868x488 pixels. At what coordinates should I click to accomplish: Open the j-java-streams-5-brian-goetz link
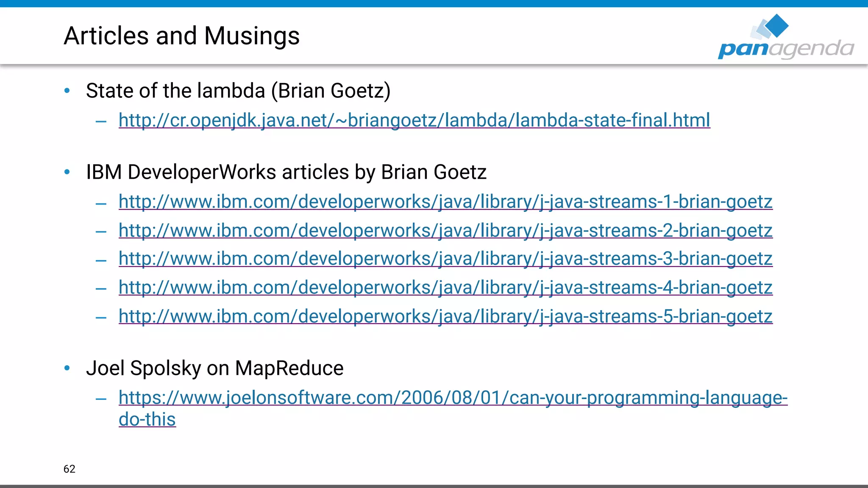(x=445, y=316)
